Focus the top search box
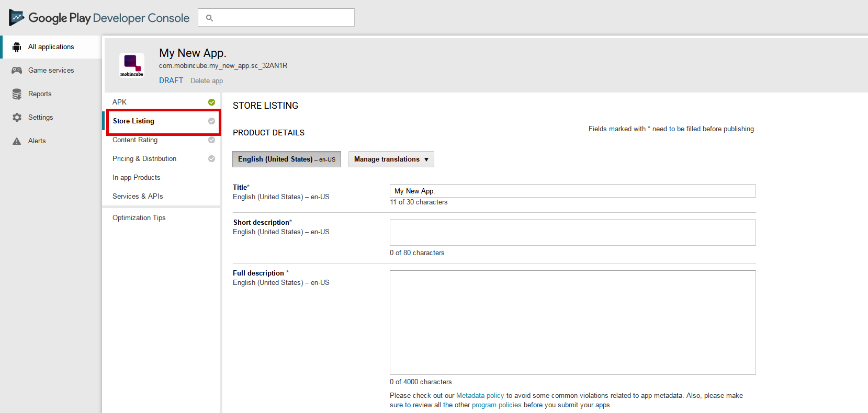The image size is (868, 413). [276, 18]
